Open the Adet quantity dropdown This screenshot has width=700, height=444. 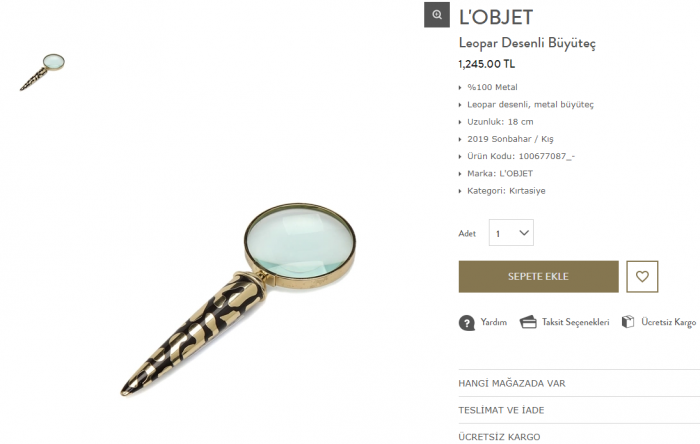pyautogui.click(x=511, y=232)
